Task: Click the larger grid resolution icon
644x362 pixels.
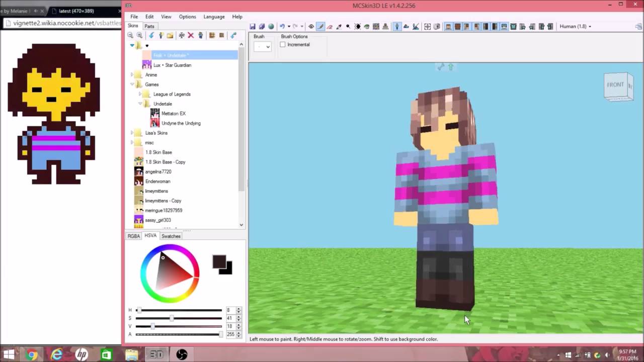Action: (x=212, y=35)
